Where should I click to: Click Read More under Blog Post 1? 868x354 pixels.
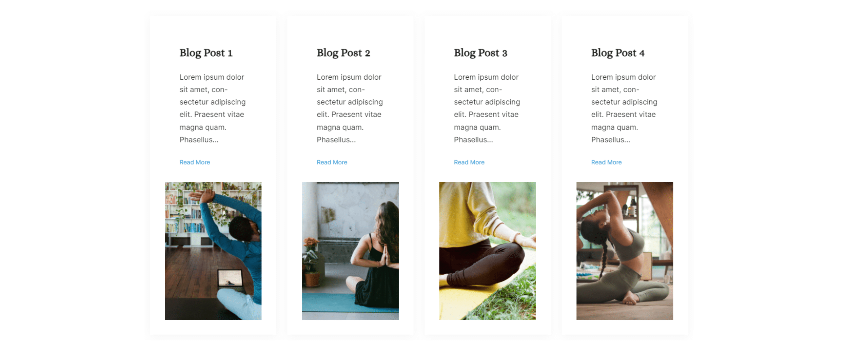pyautogui.click(x=195, y=162)
